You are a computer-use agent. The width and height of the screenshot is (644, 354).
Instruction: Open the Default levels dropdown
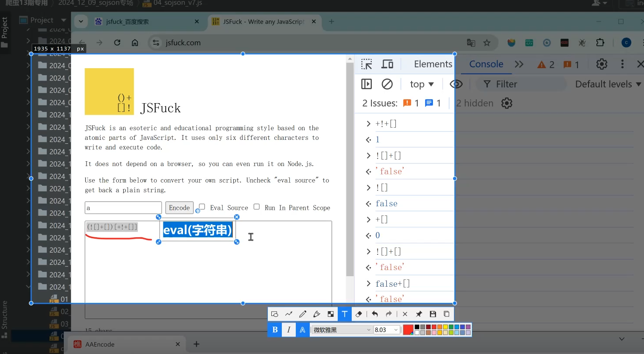(608, 84)
